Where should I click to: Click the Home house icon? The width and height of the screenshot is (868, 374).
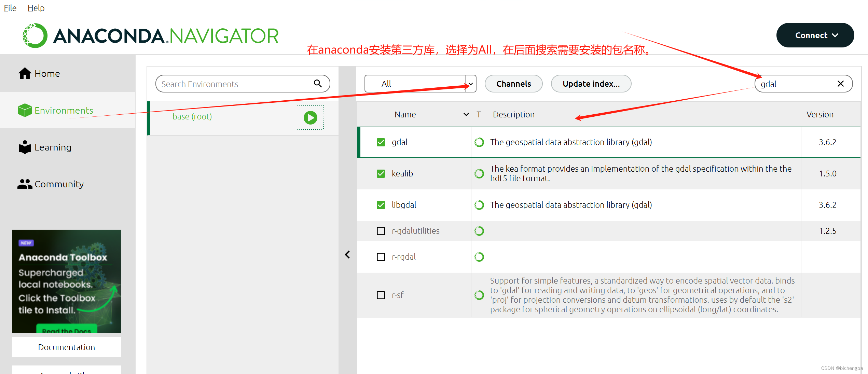(25, 73)
